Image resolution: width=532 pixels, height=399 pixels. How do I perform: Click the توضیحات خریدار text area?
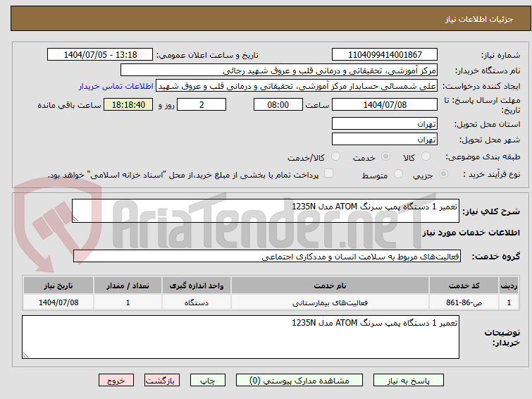coord(240,337)
